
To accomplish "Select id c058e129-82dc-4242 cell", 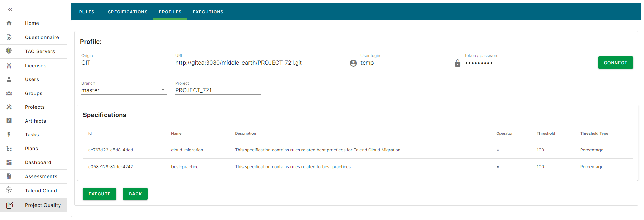I will click(111, 167).
